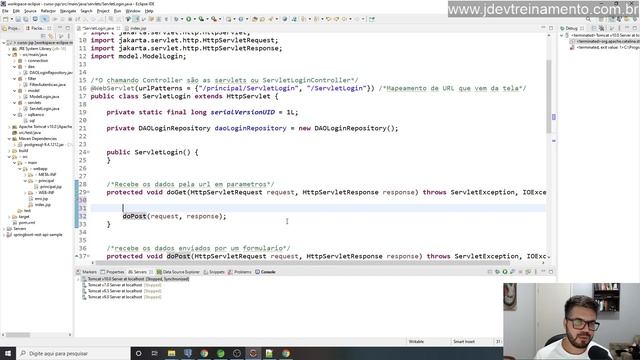Viewport: 640px width, 360px height.
Task: Click Cortana circle icon on taskbar
Action: tap(138, 353)
